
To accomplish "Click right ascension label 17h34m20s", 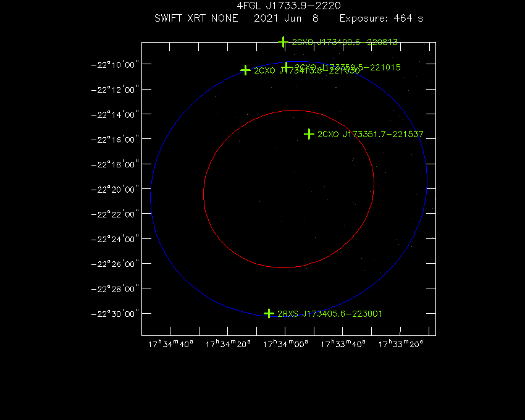I will click(228, 344).
